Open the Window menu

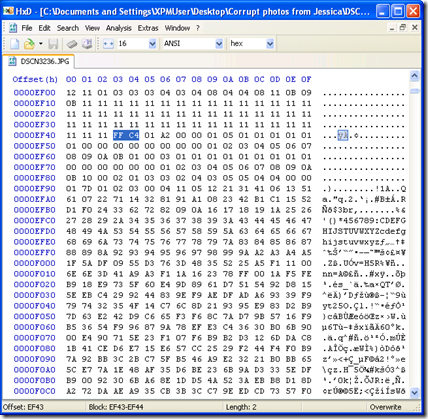tap(177, 28)
